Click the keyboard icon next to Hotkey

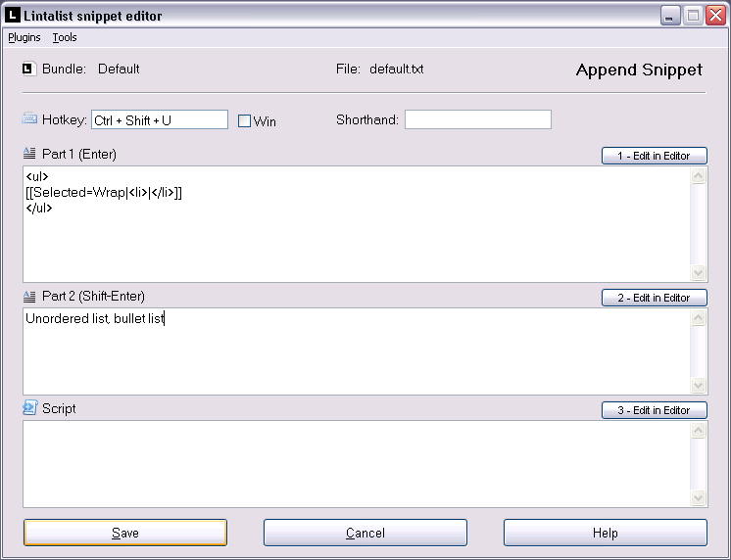(29, 118)
